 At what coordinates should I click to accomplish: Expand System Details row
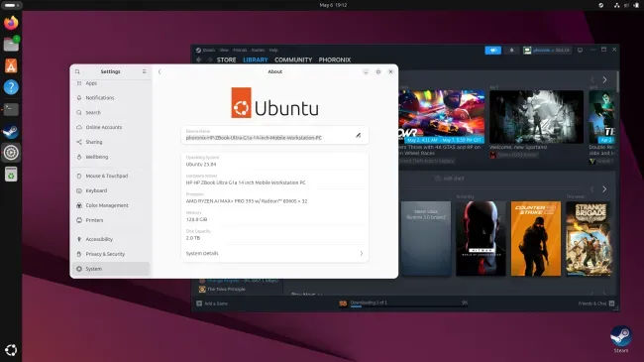click(274, 254)
